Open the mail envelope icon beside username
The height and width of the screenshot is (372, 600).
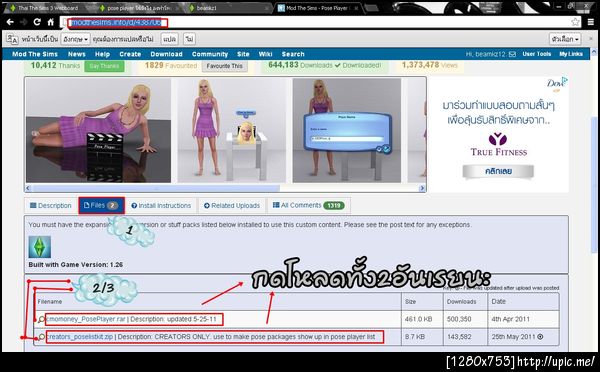click(512, 54)
